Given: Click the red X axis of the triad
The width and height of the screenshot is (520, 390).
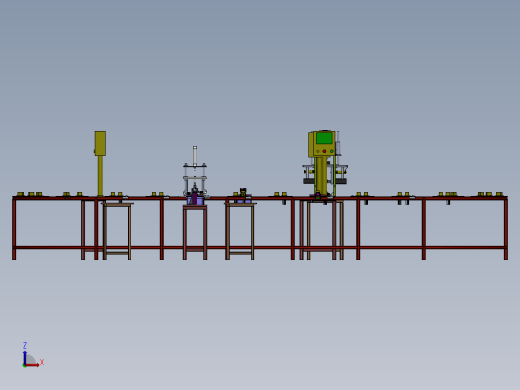Looking at the screenshot, I should 32,365.
